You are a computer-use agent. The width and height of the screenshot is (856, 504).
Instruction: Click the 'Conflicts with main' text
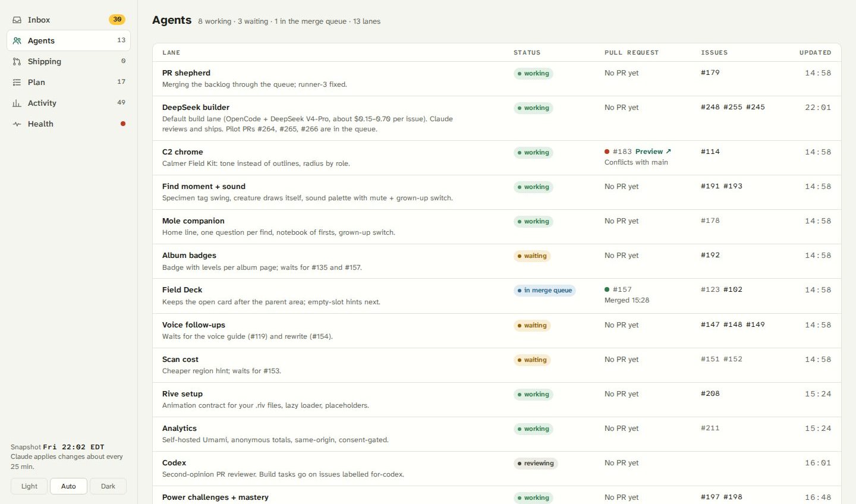point(636,162)
